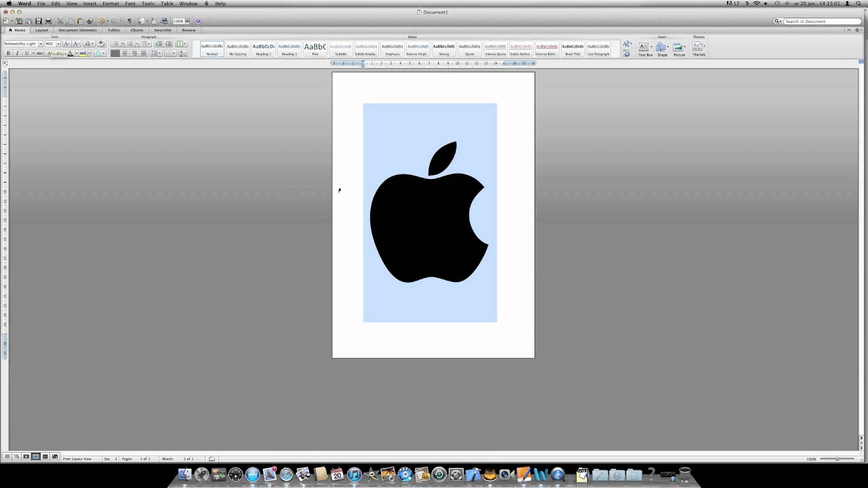Viewport: 868px width, 488px height.
Task: Switch to the Review tab
Action: tap(189, 30)
